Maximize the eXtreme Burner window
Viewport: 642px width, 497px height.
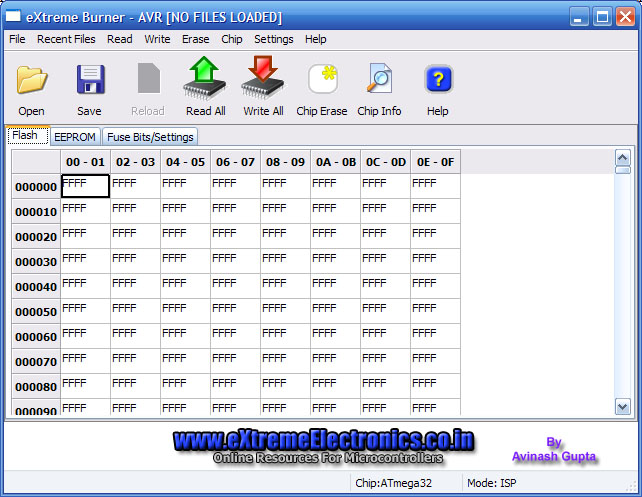[x=602, y=17]
